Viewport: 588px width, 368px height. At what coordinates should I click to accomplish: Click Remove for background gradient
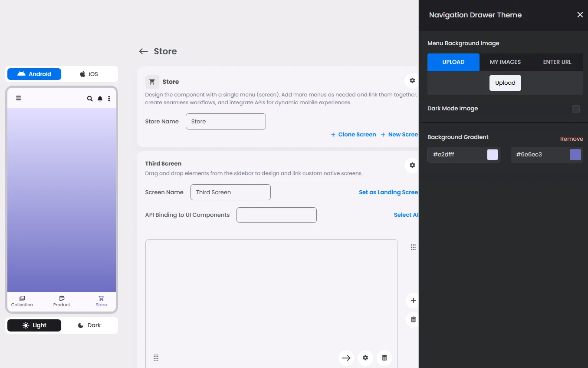571,139
